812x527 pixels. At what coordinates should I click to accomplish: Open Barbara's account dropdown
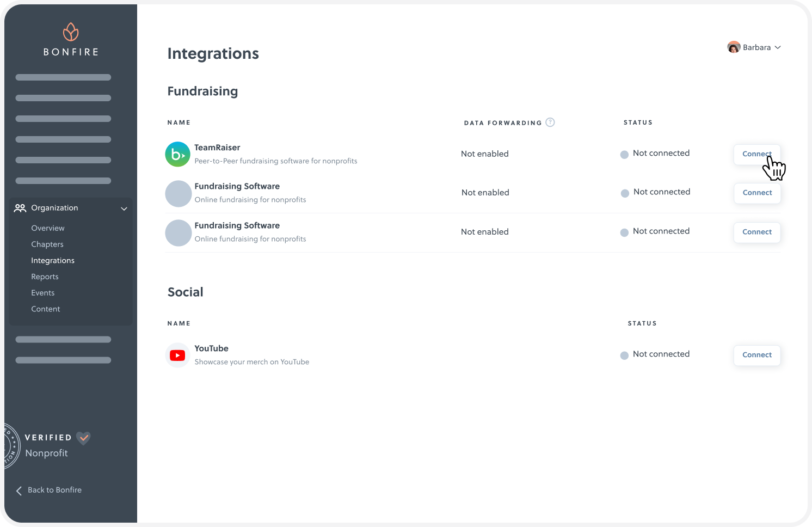pyautogui.click(x=778, y=47)
